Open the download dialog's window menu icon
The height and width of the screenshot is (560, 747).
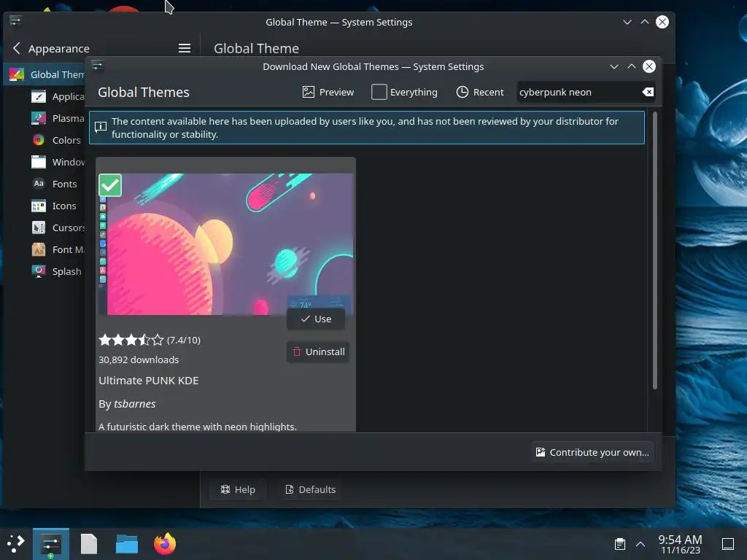point(97,66)
